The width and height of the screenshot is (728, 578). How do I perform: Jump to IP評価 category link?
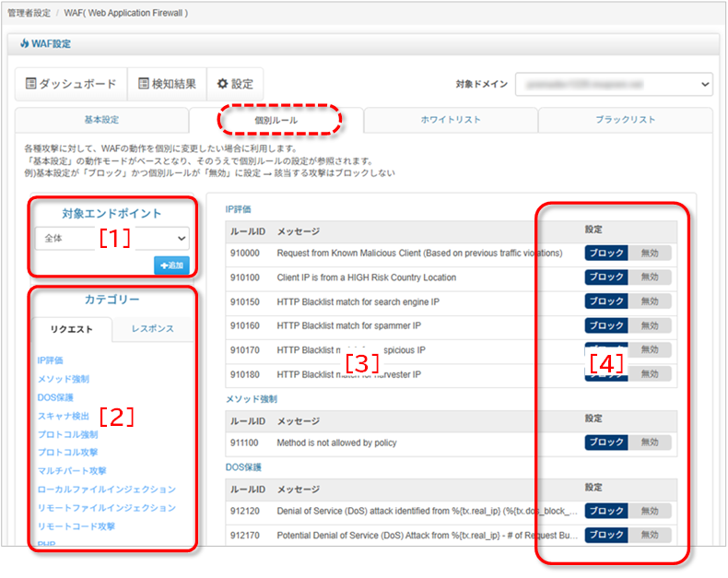click(x=50, y=360)
